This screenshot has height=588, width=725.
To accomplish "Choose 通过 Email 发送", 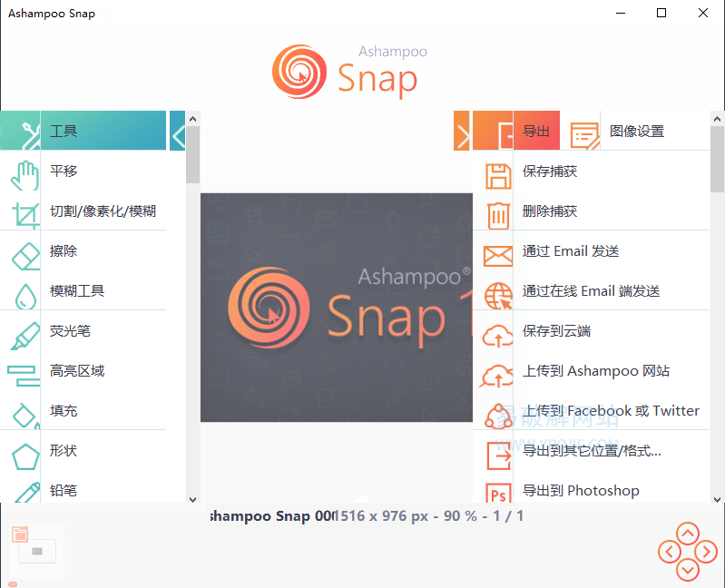I will 571,251.
